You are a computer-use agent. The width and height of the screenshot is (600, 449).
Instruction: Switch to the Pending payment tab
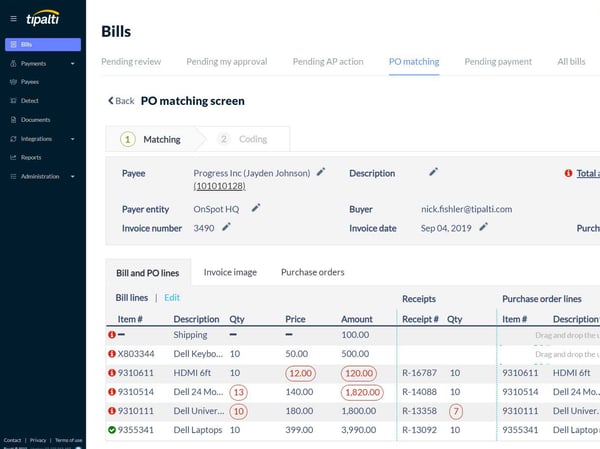click(x=498, y=62)
